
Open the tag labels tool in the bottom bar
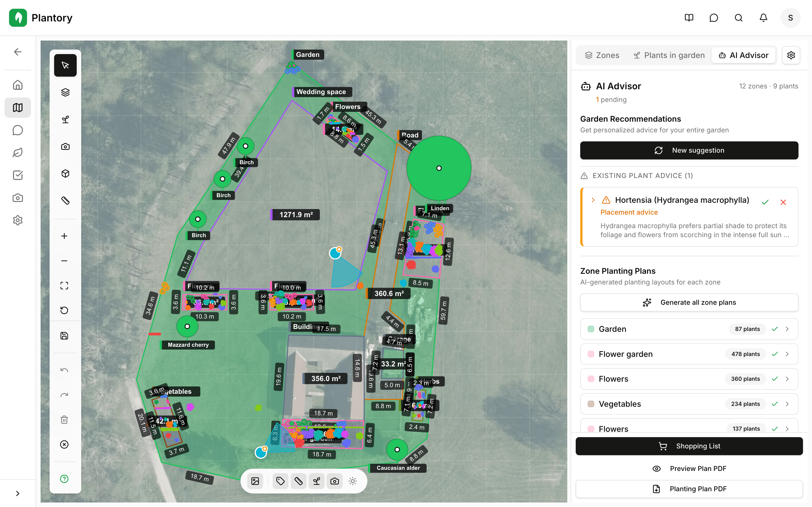[280, 481]
